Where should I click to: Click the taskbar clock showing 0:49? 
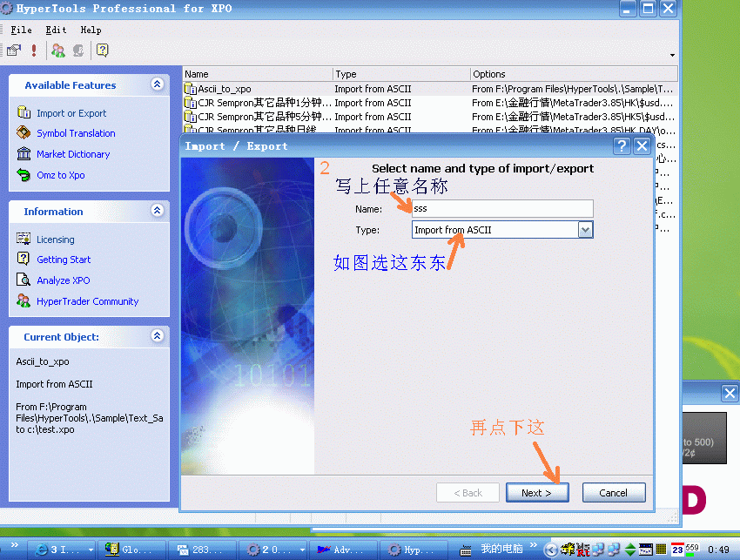point(719,550)
